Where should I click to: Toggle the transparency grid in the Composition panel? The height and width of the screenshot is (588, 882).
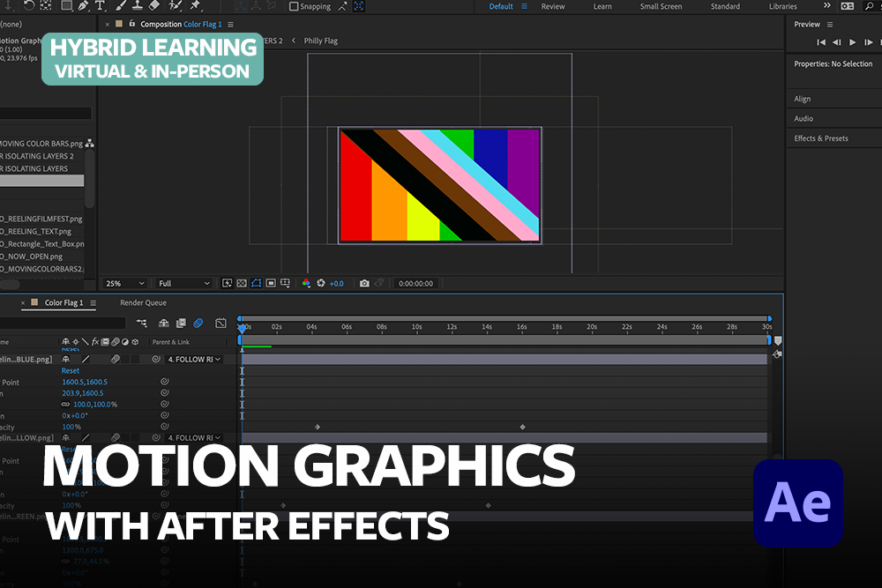[242, 283]
